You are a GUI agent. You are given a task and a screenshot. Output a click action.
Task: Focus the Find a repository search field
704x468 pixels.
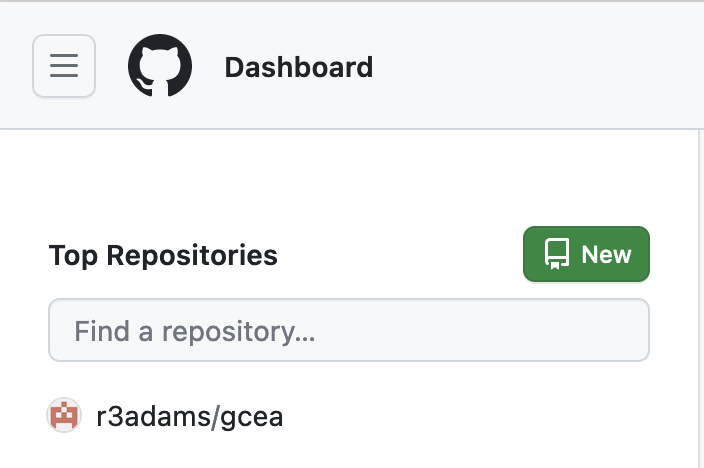click(349, 330)
